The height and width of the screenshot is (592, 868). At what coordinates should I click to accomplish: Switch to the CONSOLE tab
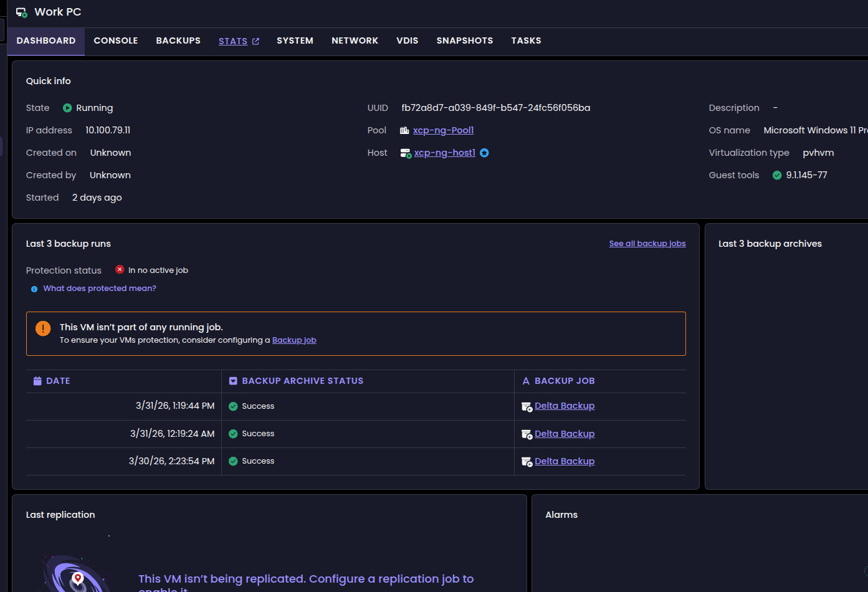pos(116,41)
